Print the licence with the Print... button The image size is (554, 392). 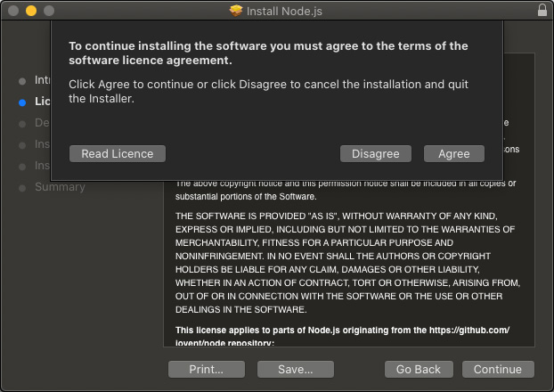(x=206, y=369)
